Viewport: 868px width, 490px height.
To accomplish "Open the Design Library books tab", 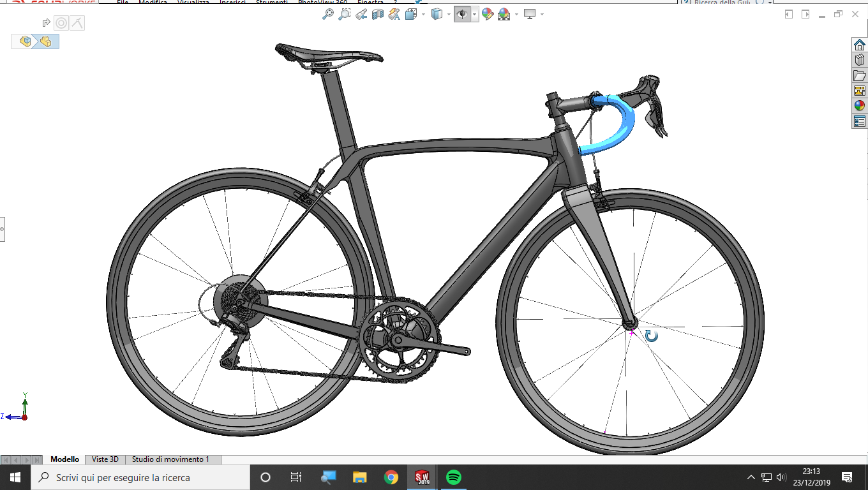I will tap(860, 60).
